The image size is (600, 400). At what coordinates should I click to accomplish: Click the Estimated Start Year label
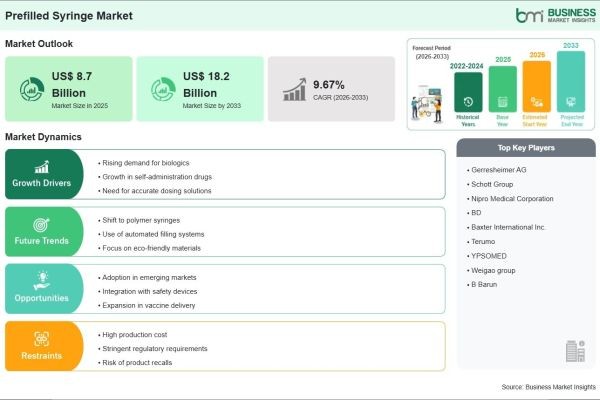(535, 121)
